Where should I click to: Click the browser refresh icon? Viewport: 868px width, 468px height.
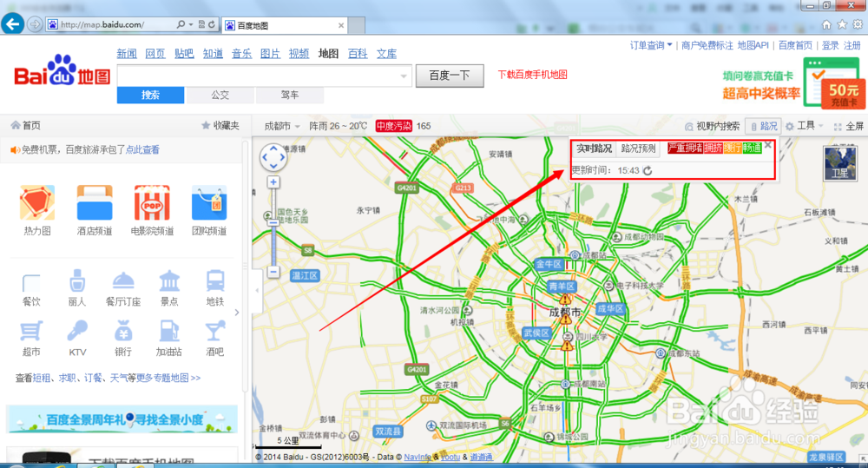tap(212, 24)
